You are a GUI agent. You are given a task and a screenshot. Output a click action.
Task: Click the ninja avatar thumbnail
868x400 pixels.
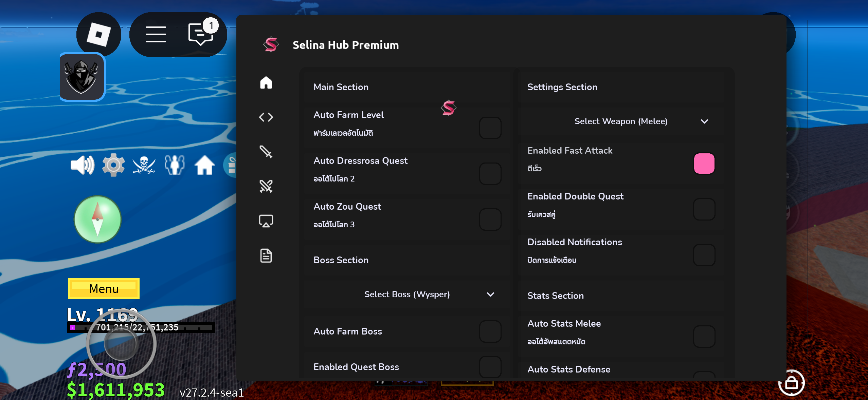82,77
